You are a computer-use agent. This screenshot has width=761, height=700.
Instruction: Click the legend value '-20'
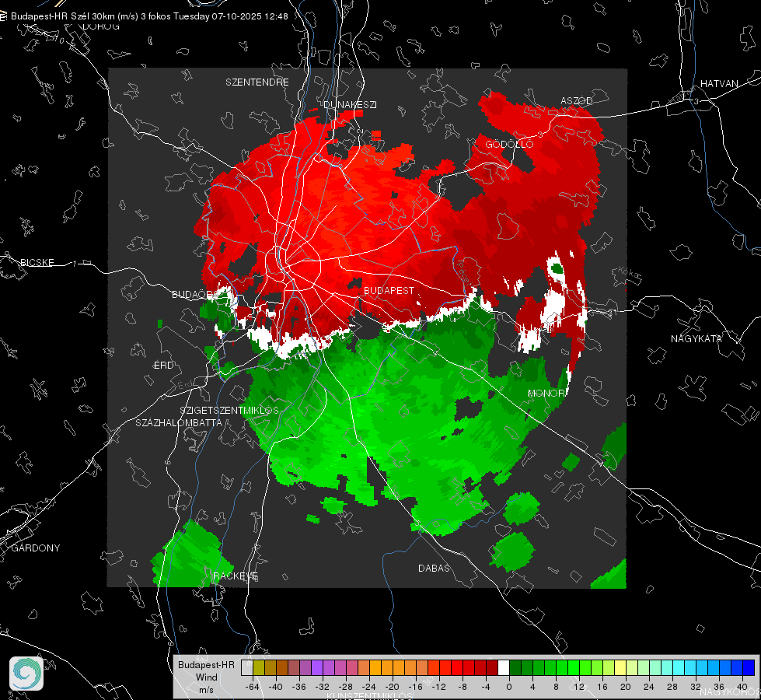point(392,687)
